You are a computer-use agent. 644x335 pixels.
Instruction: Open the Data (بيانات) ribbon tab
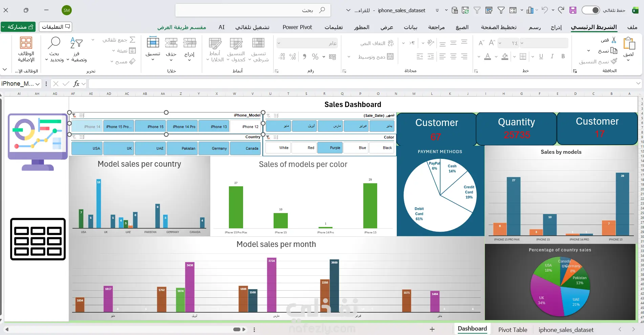[410, 27]
